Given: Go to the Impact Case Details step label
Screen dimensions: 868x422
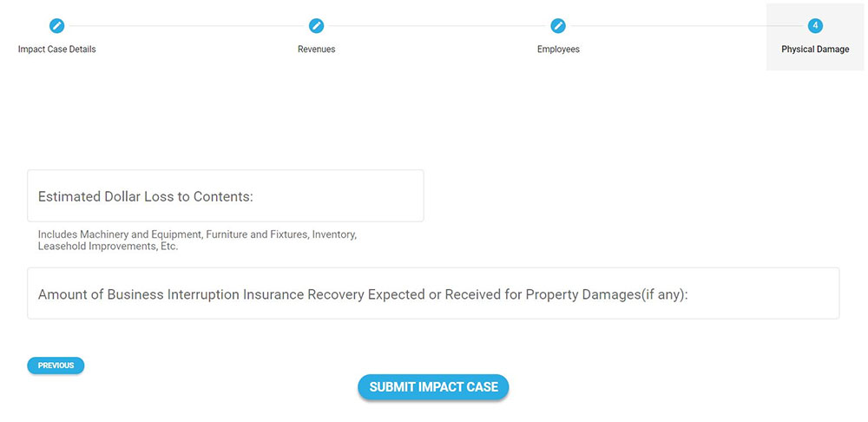Looking at the screenshot, I should click(56, 49).
